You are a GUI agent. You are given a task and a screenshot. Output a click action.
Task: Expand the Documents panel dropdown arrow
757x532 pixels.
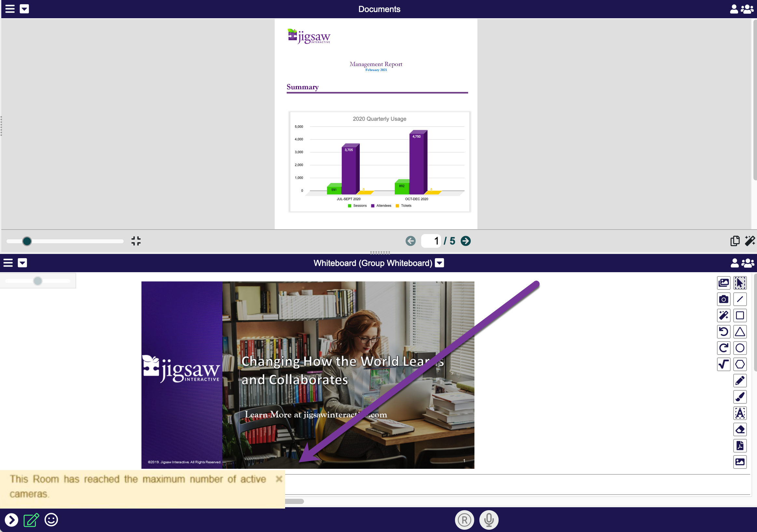click(x=24, y=9)
